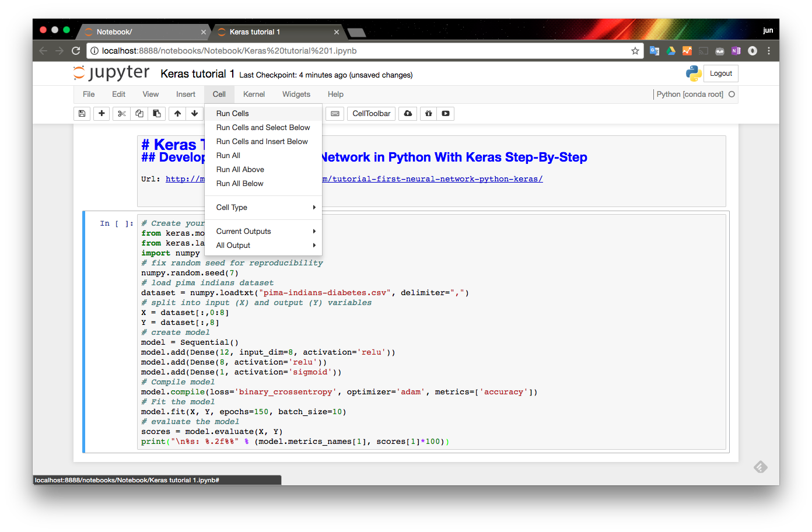Bookmark this page with the star icon
Screen dimensions: 812x532
tap(635, 51)
